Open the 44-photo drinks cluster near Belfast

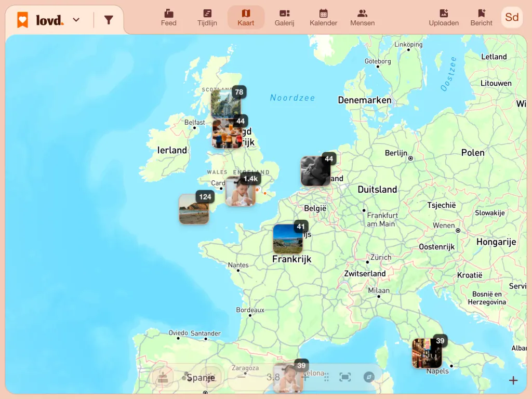pyautogui.click(x=228, y=134)
